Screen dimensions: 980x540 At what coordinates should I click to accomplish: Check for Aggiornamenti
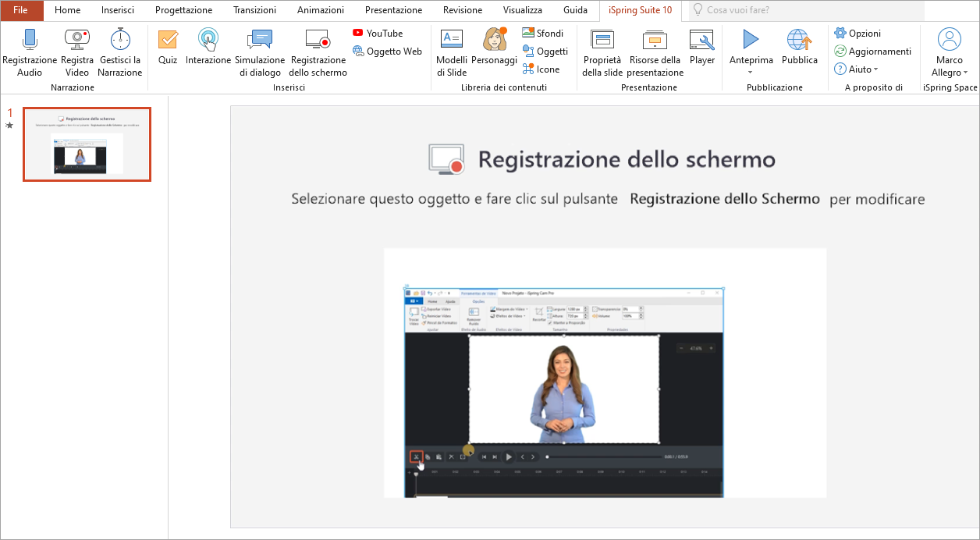coord(872,52)
